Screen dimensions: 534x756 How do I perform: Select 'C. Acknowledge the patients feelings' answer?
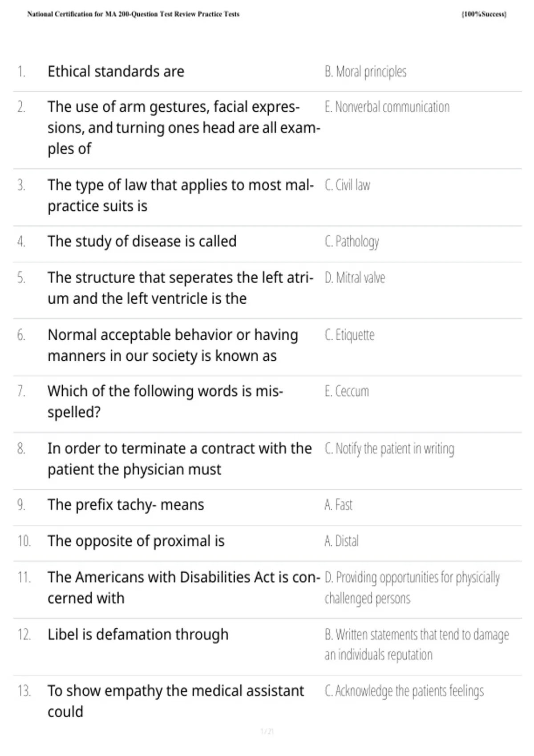point(404,691)
